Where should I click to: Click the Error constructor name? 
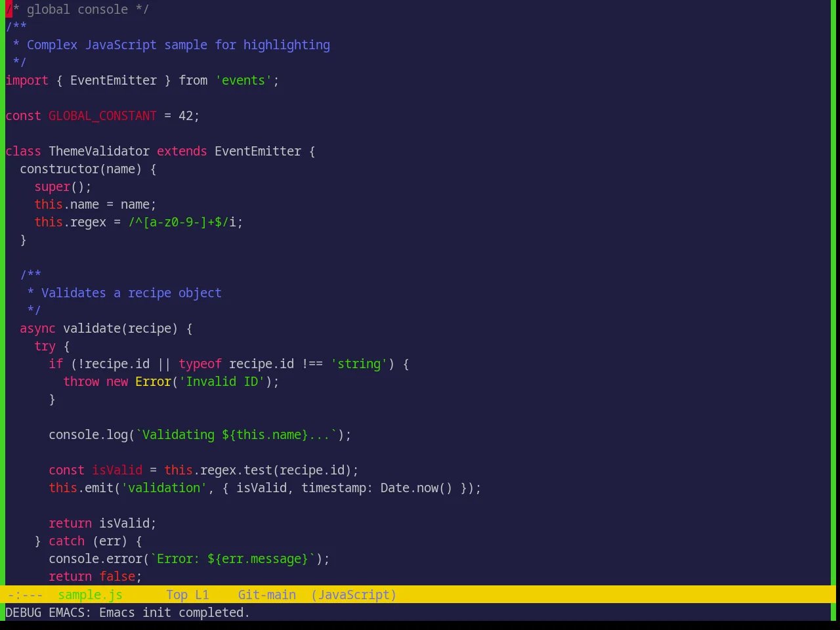click(x=153, y=381)
